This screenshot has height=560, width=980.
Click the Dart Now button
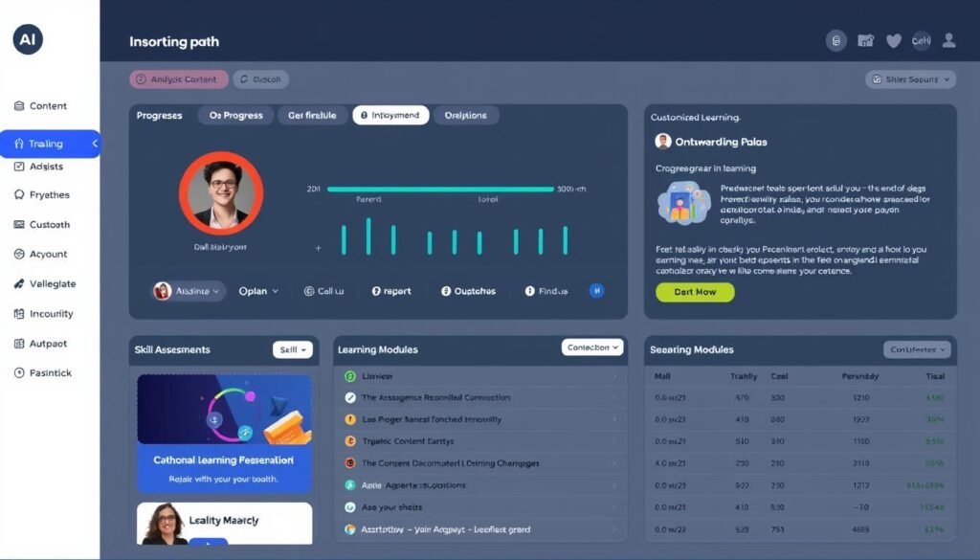click(x=695, y=292)
